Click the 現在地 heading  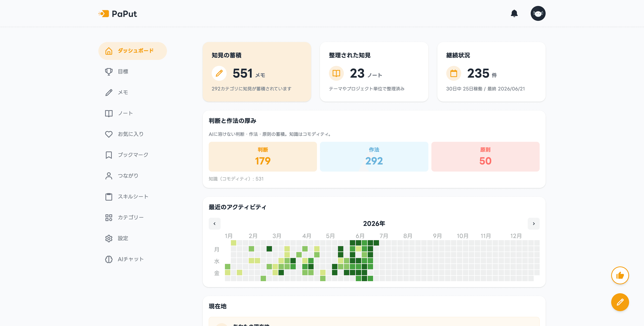(x=217, y=306)
